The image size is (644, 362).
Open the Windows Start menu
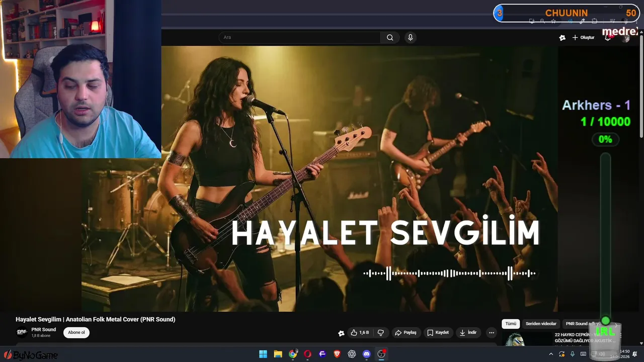click(263, 354)
